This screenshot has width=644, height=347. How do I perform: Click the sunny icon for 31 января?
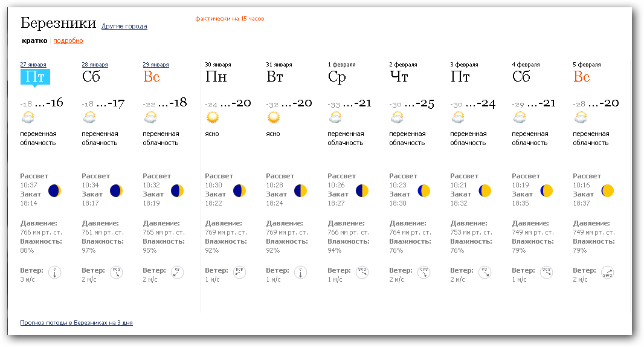click(273, 117)
